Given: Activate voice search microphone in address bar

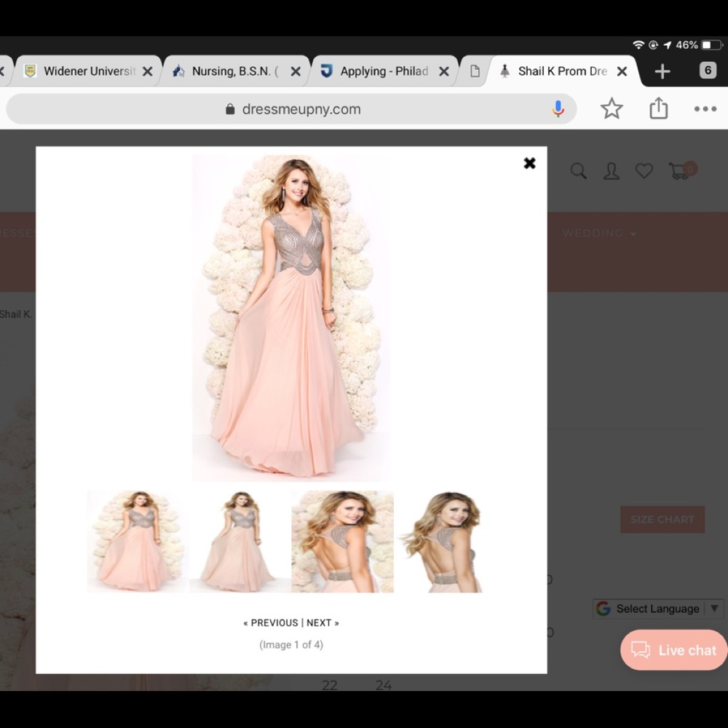Looking at the screenshot, I should click(x=558, y=108).
